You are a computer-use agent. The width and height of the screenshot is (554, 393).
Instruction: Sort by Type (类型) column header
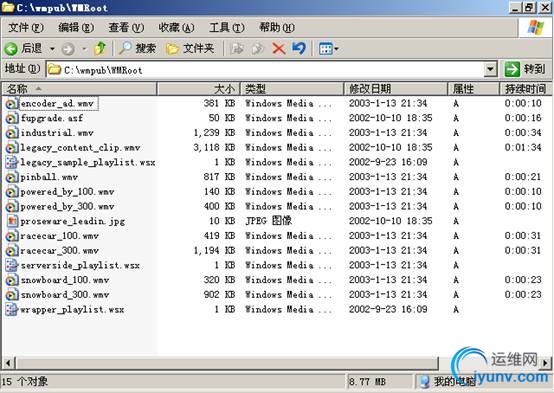pos(292,89)
